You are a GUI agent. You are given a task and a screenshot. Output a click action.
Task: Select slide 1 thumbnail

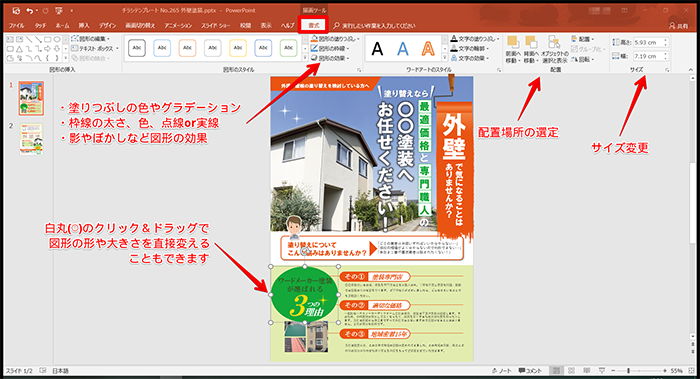point(31,98)
